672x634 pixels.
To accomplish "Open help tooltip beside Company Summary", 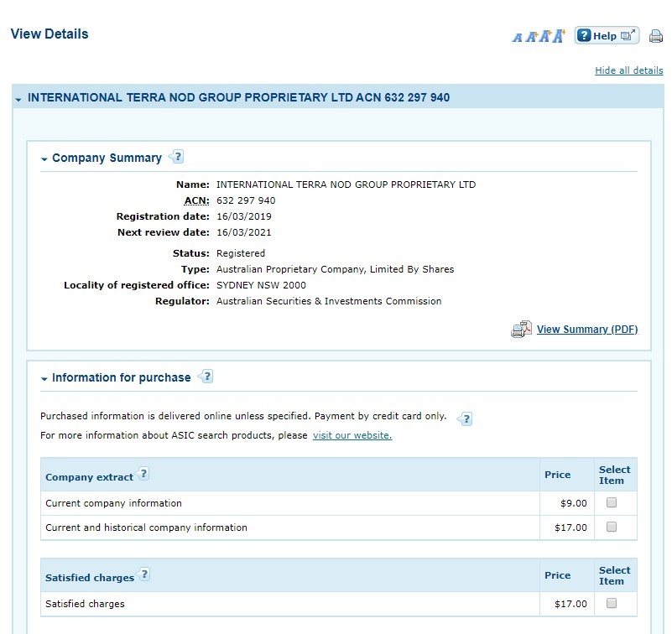I will click(176, 157).
